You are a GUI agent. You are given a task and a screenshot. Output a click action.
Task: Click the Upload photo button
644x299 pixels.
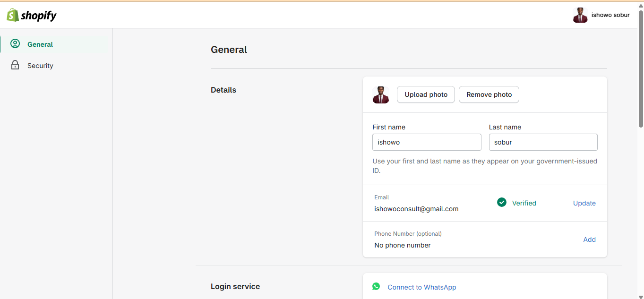[x=426, y=94]
